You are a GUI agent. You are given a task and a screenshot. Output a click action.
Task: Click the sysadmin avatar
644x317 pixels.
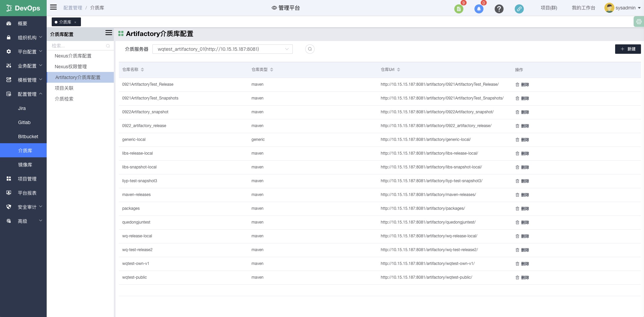click(609, 8)
